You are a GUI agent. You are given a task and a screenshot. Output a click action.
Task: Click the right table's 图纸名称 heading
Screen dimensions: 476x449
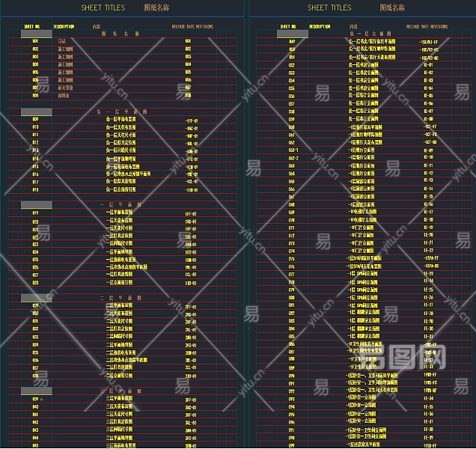point(391,7)
